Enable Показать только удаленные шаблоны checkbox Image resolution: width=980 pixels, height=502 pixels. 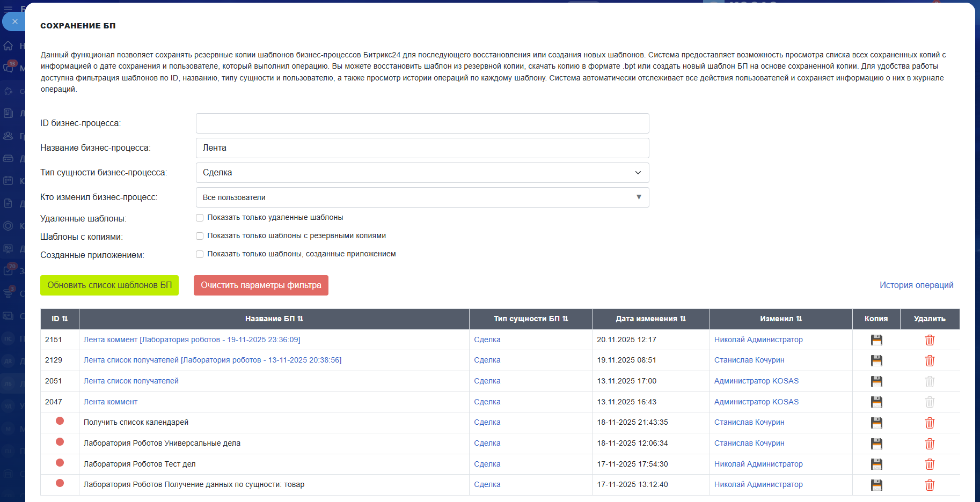tap(200, 218)
